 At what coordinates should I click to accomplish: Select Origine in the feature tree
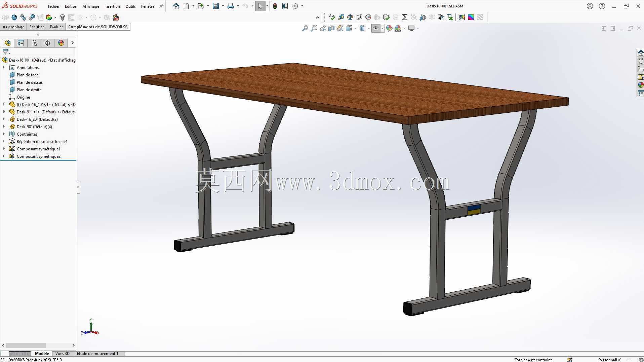click(23, 97)
